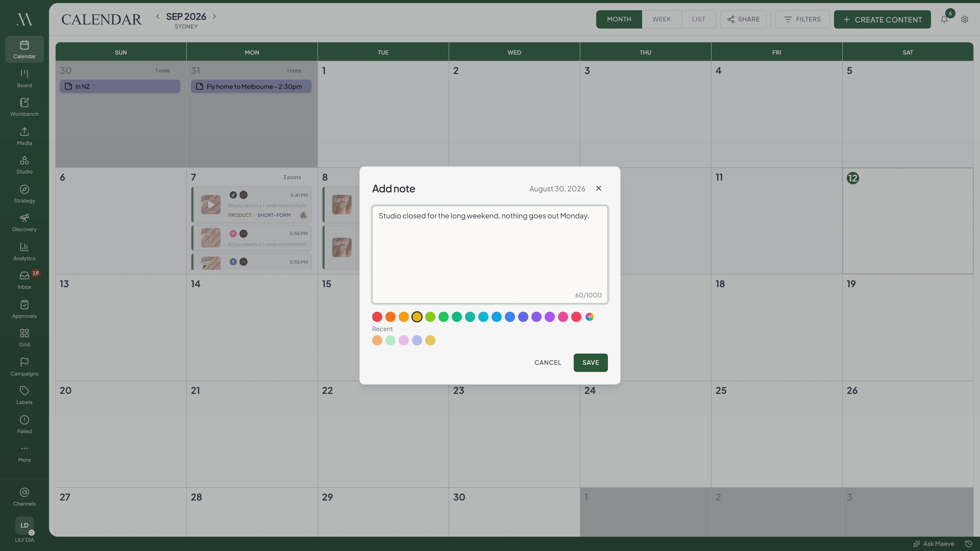Open the Channels page

point(24,497)
